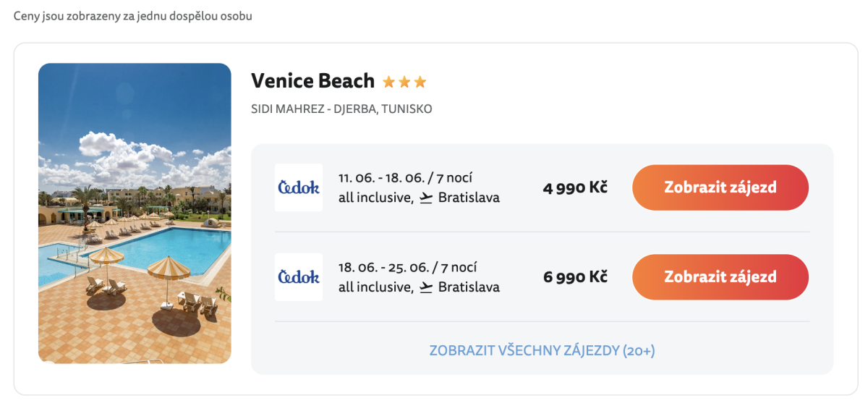Click the all inclusive label in the second offer
This screenshot has width=868, height=406.
point(373,287)
